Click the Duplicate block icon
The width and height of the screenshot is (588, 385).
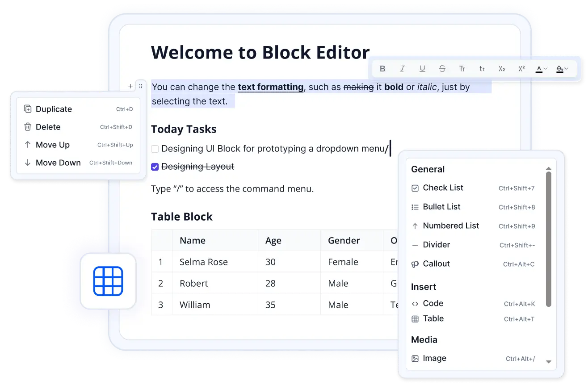pyautogui.click(x=26, y=109)
